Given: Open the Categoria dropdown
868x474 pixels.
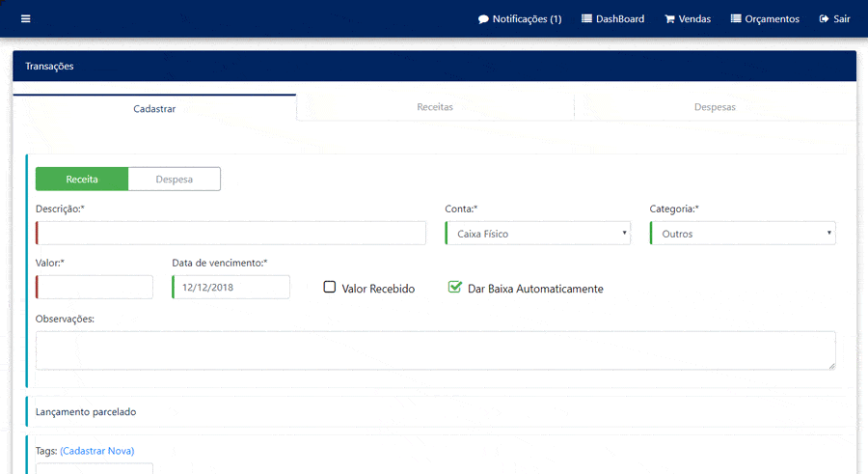Looking at the screenshot, I should 743,234.
